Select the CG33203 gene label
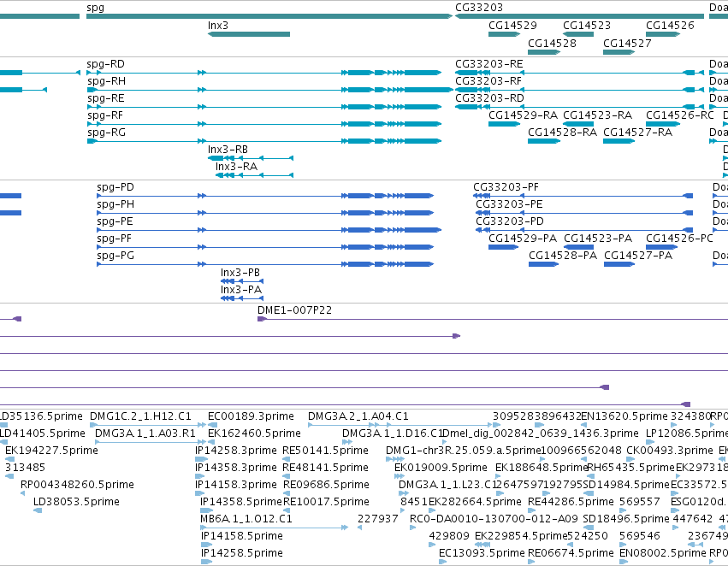Image resolution: width=728 pixels, height=566 pixels. (479, 8)
